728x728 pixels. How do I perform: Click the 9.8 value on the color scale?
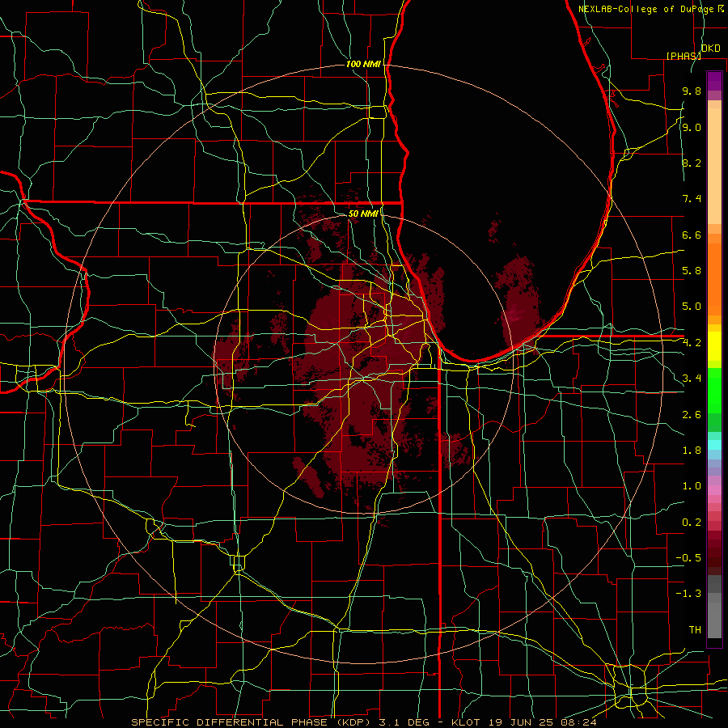tap(692, 91)
